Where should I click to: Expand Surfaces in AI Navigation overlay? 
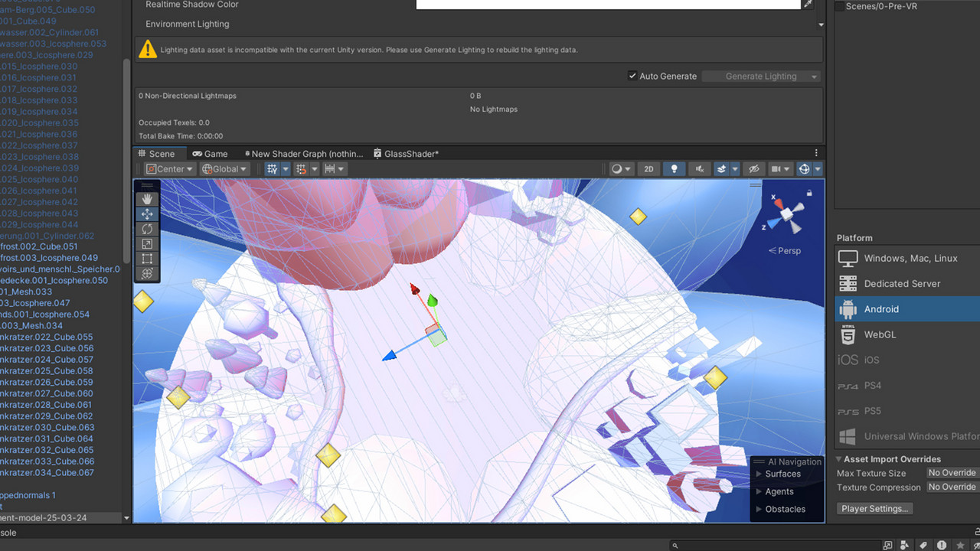point(759,474)
